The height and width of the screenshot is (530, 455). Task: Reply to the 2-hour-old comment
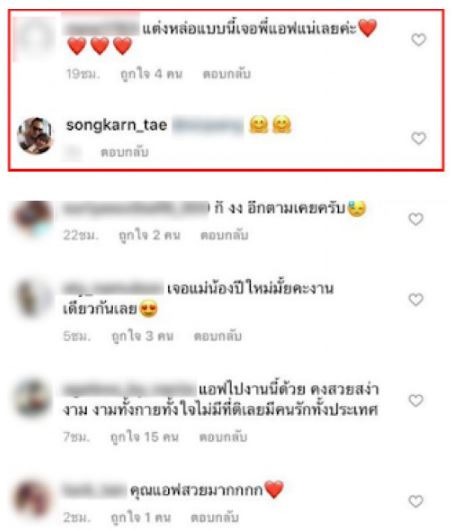pos(215,517)
